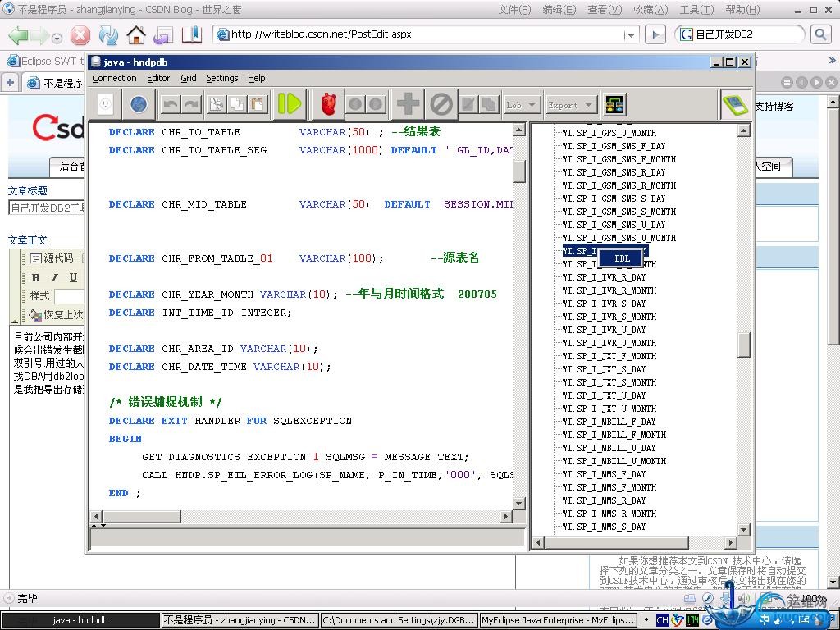Click the cut scissors icon

click(x=216, y=104)
